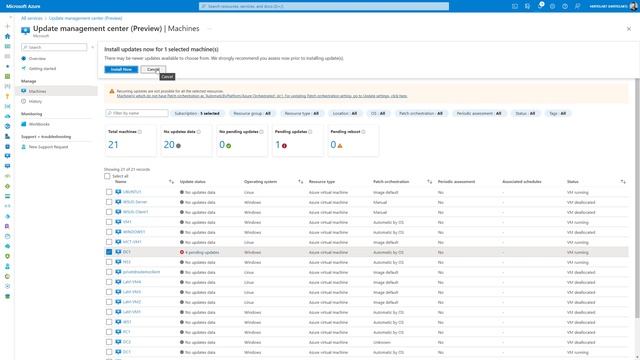Sort table by Name column arrows

tap(171, 182)
